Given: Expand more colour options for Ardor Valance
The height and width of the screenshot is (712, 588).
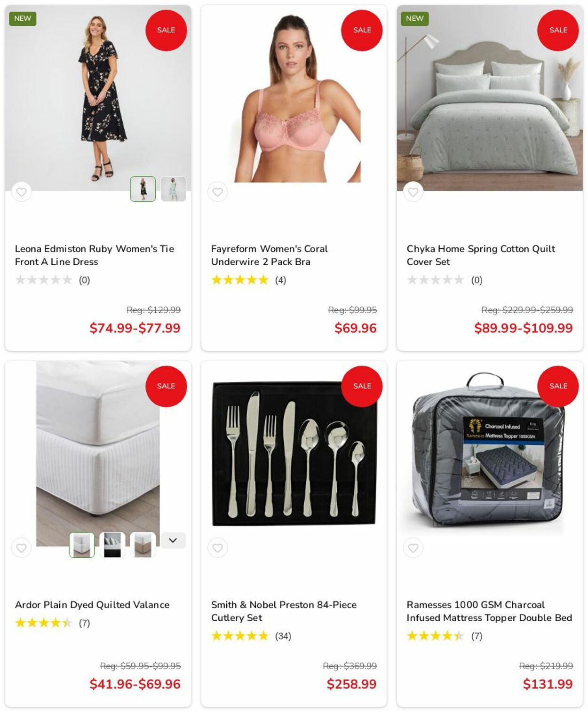Looking at the screenshot, I should (x=173, y=540).
